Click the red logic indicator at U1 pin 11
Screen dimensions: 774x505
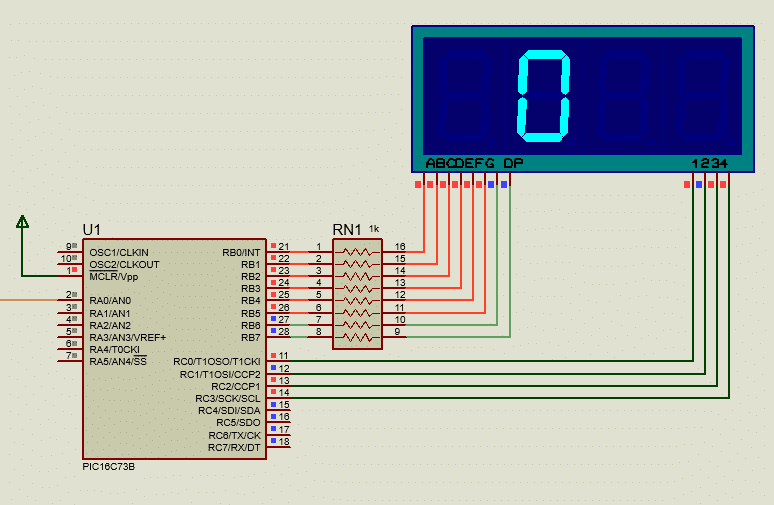coord(273,355)
